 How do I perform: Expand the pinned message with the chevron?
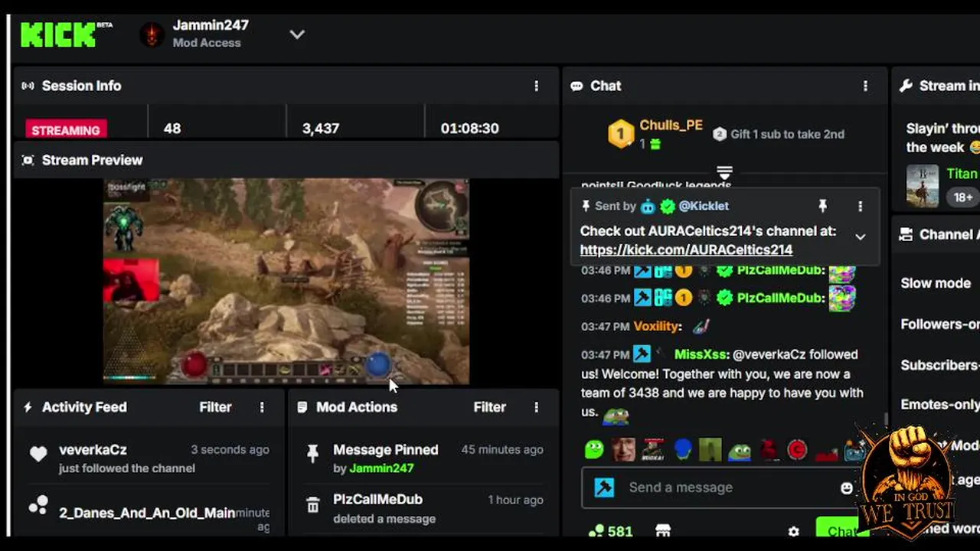[x=860, y=237]
